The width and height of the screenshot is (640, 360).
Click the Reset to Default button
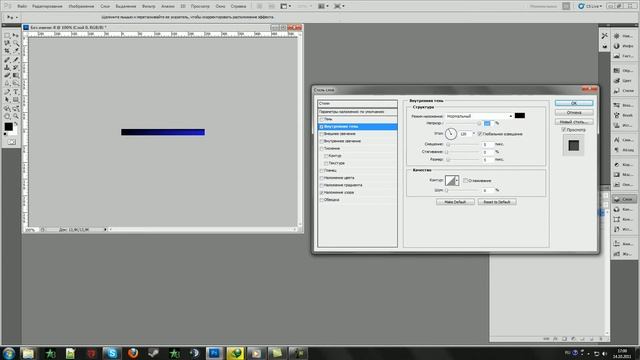[497, 202]
